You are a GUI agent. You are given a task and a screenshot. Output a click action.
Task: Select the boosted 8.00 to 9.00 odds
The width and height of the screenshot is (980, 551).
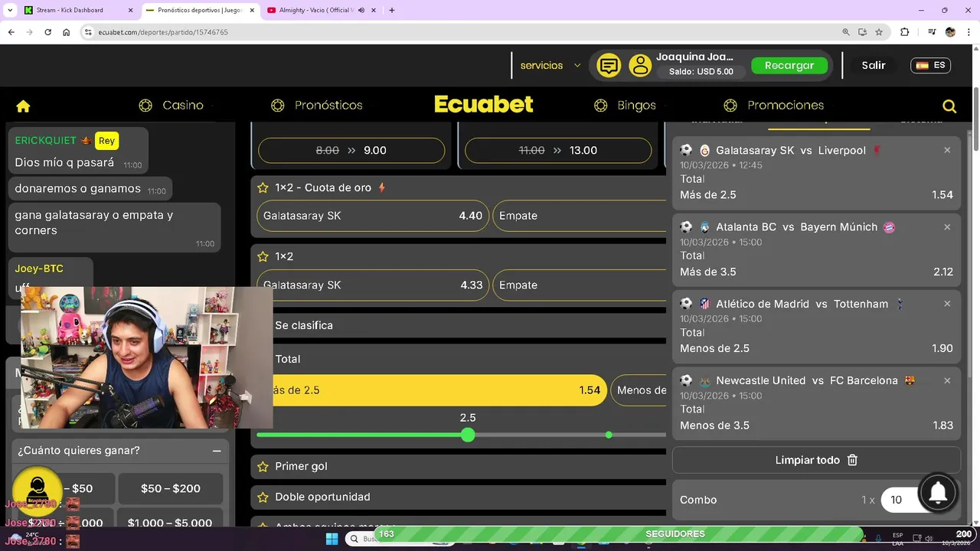coord(351,150)
